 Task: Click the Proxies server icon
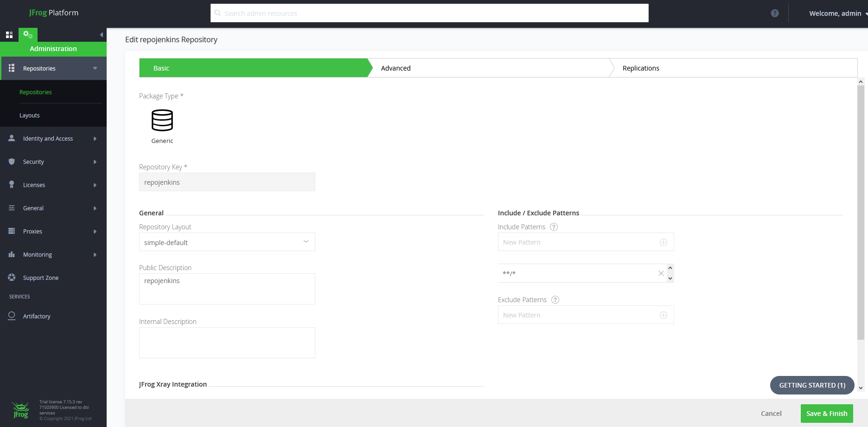coord(12,231)
